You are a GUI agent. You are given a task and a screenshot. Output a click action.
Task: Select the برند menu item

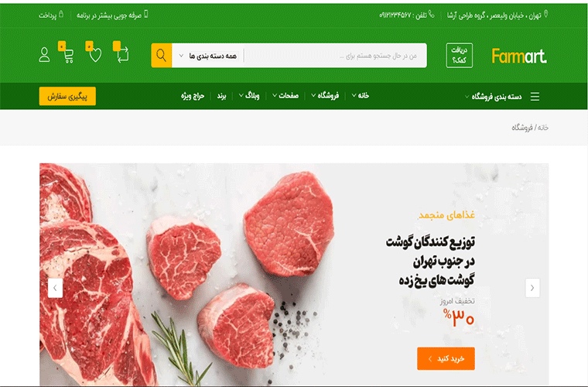pos(221,96)
